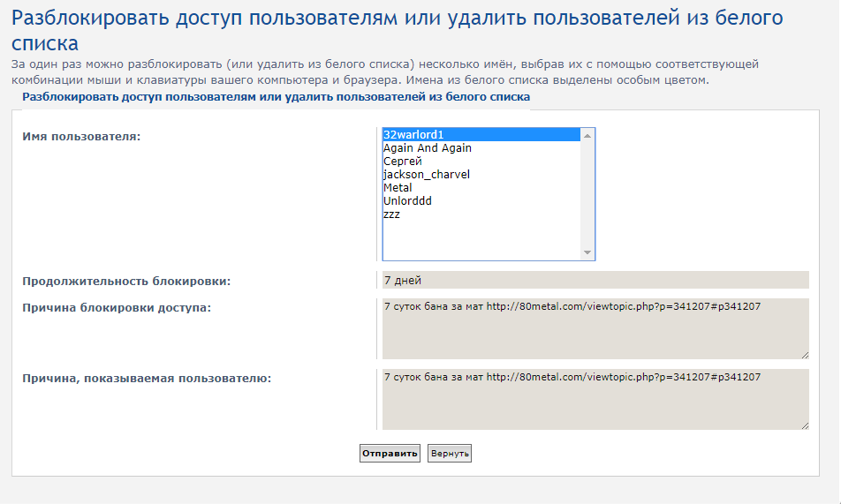Select user 32warlord1 in the list

481,134
